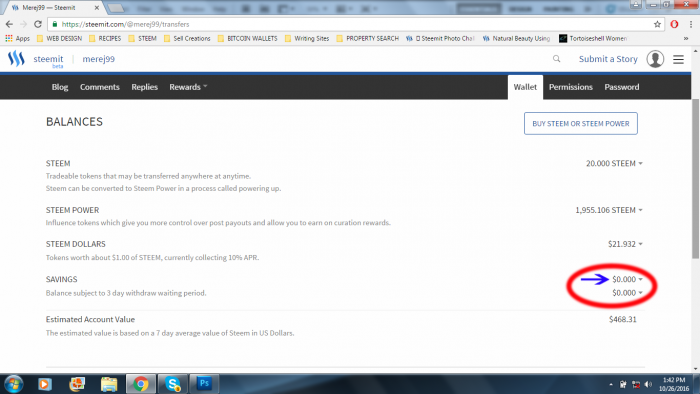This screenshot has width=700, height=394.
Task: Click the merej99 username link
Action: click(x=99, y=59)
